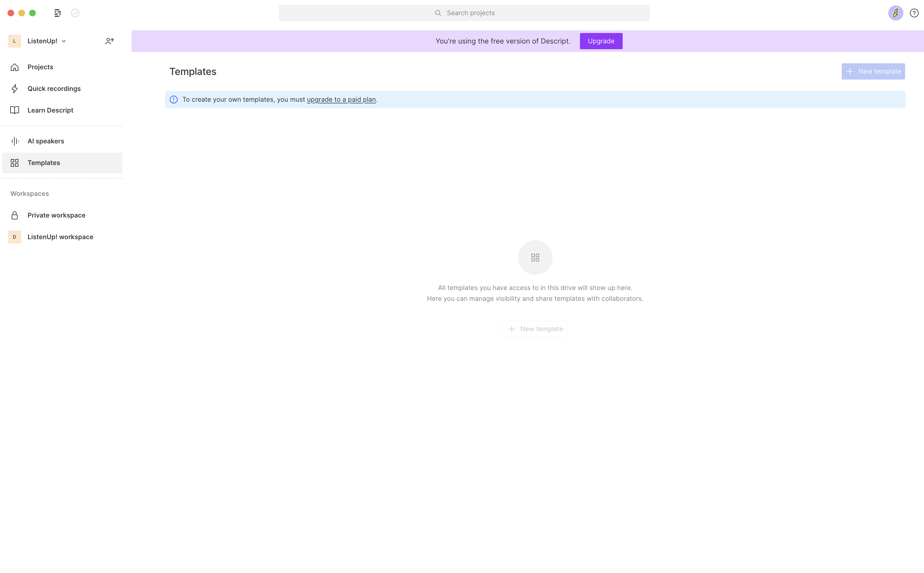Click the macOS yellow minimize window button

coord(22,13)
